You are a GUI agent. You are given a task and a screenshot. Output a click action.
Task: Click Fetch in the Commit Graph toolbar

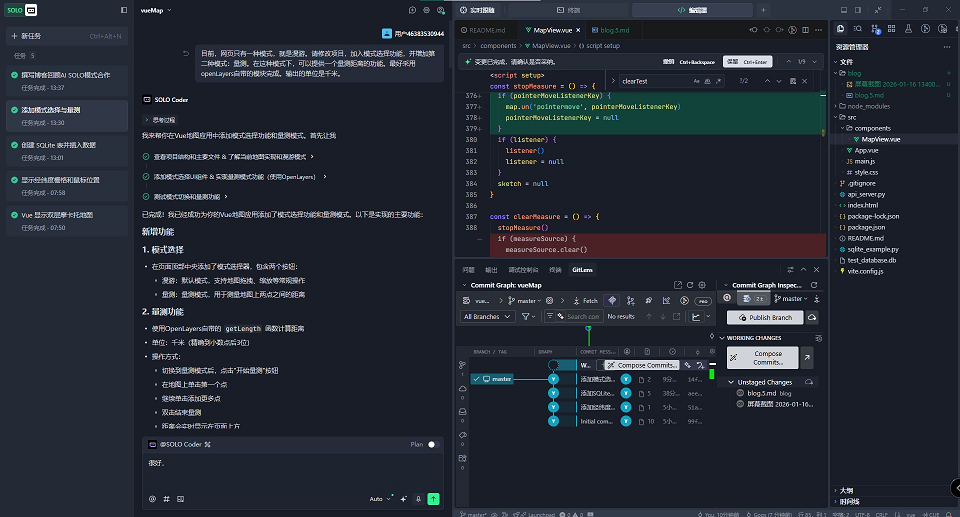point(585,301)
